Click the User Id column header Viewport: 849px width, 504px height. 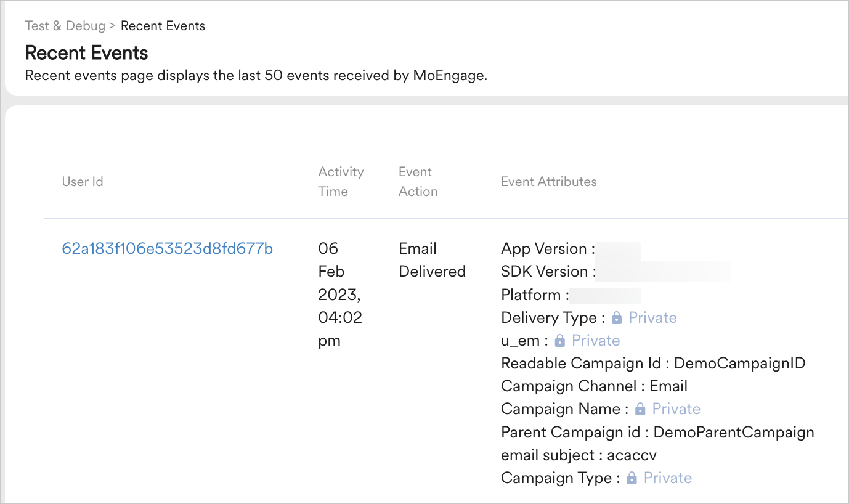pos(83,182)
